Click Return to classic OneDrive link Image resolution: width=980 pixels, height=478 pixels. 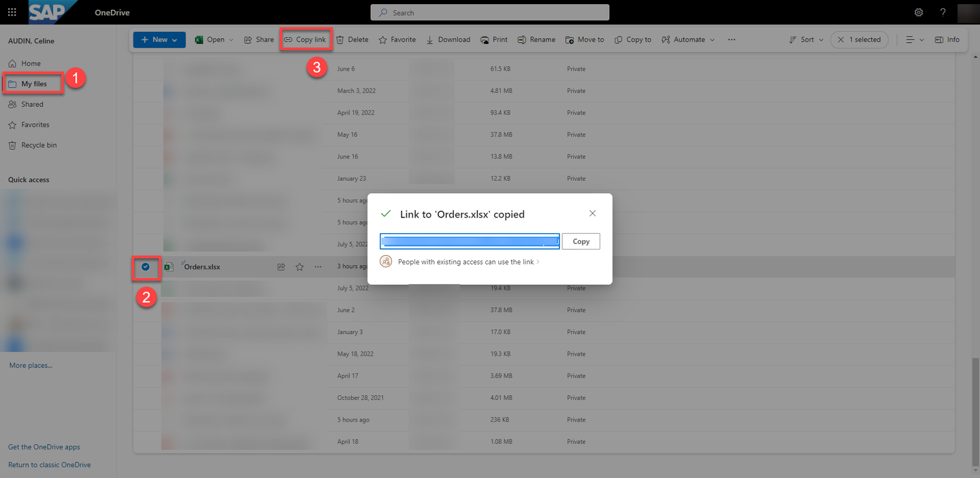click(x=50, y=464)
